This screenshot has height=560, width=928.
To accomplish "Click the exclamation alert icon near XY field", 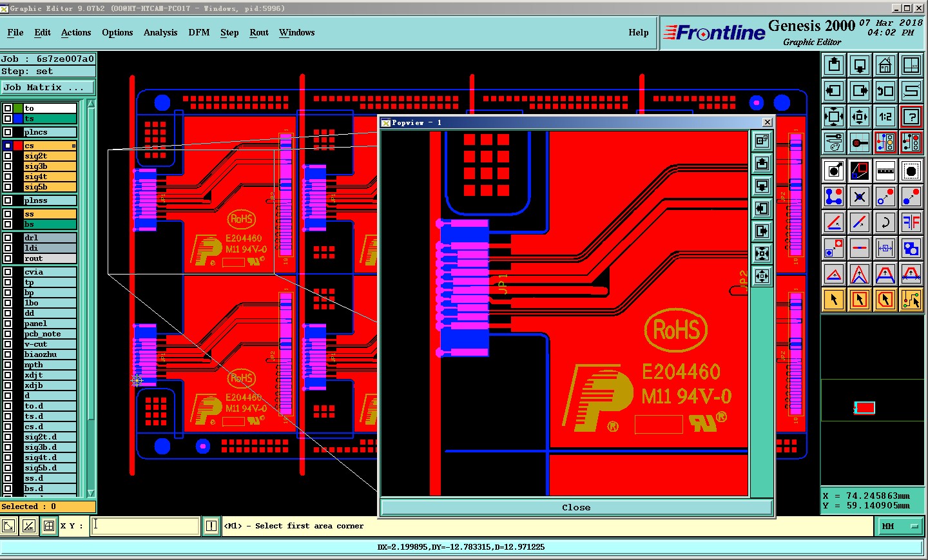I will (211, 526).
